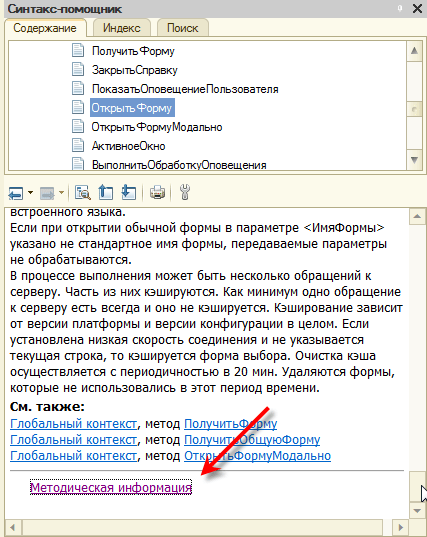Click the find-in-tree magnifier icon
The height and width of the screenshot is (537, 427).
[x=83, y=193]
